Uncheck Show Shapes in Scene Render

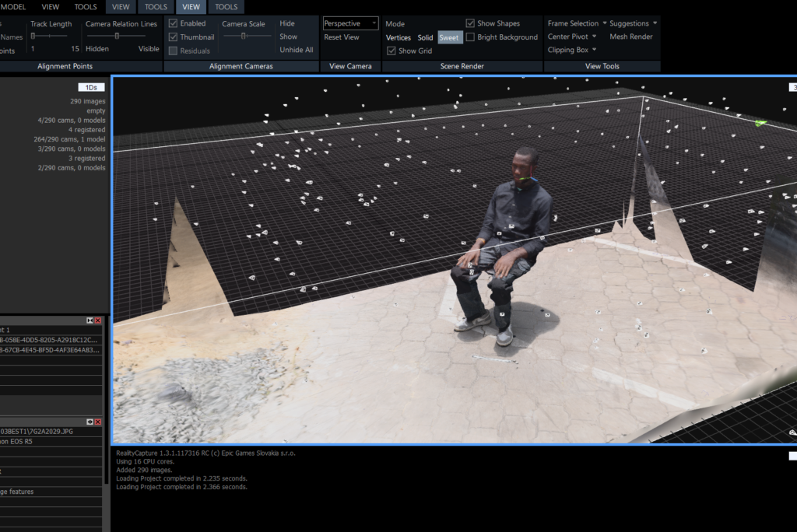click(x=470, y=23)
